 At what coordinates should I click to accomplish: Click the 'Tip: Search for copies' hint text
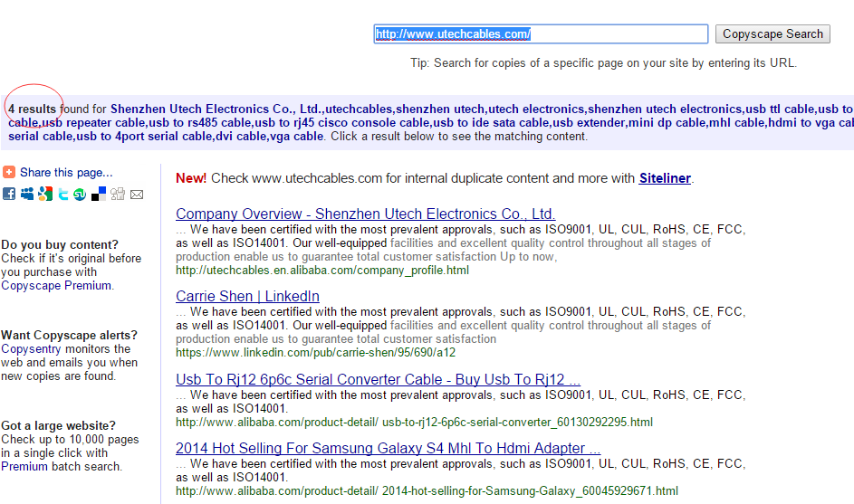click(603, 62)
